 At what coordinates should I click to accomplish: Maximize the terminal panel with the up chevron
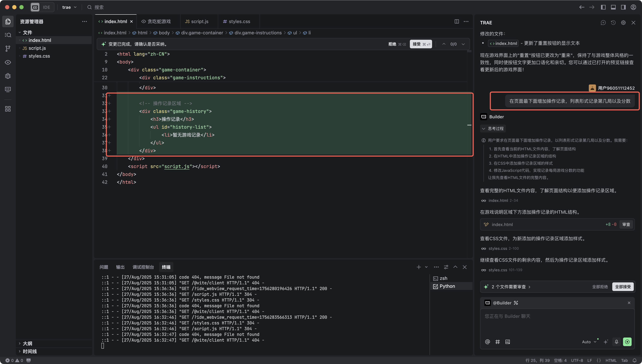pyautogui.click(x=455, y=267)
